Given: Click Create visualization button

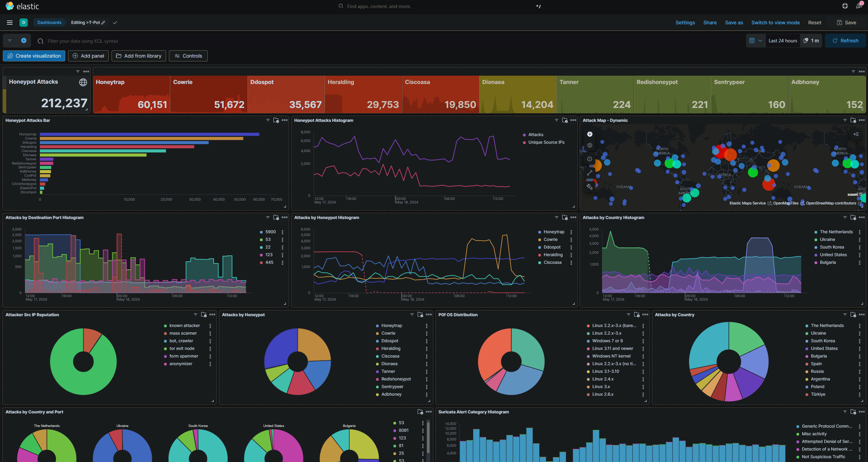Looking at the screenshot, I should (x=34, y=56).
